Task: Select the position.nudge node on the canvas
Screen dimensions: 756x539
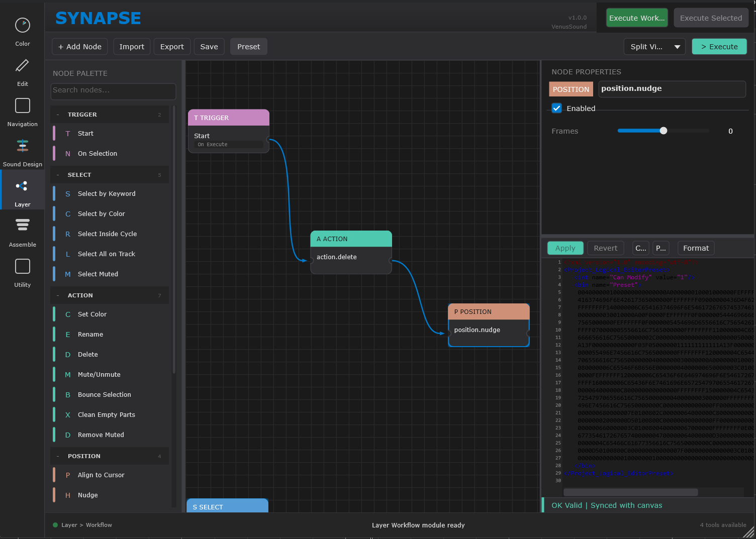Action: tap(489, 326)
